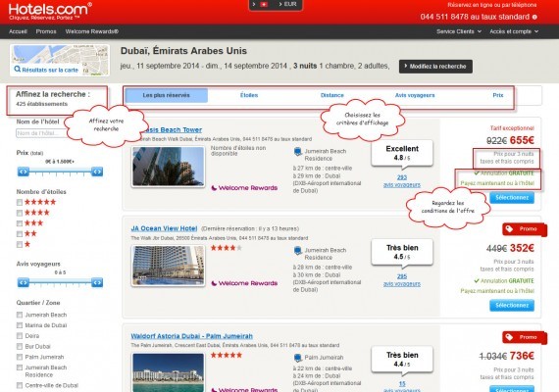Click Sélectionnez for Oasis Beach Tower
Screen dimensions: 559x392
click(512, 197)
